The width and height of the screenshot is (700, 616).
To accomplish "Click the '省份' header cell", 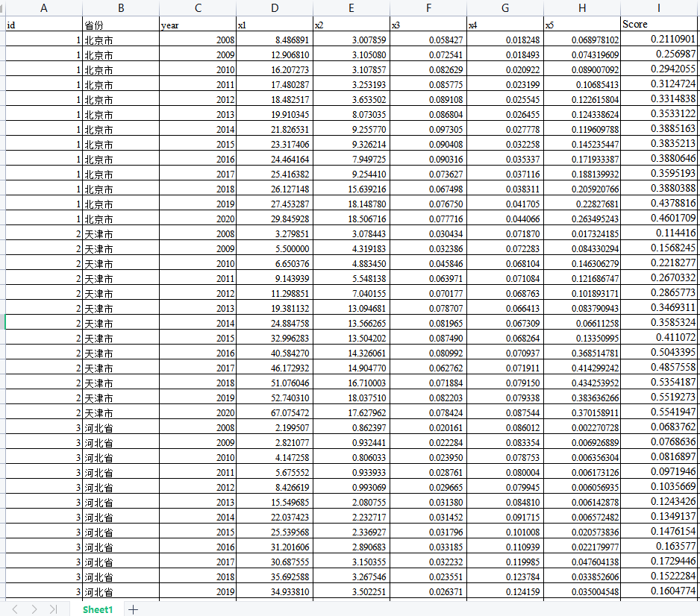I will 120,25.
